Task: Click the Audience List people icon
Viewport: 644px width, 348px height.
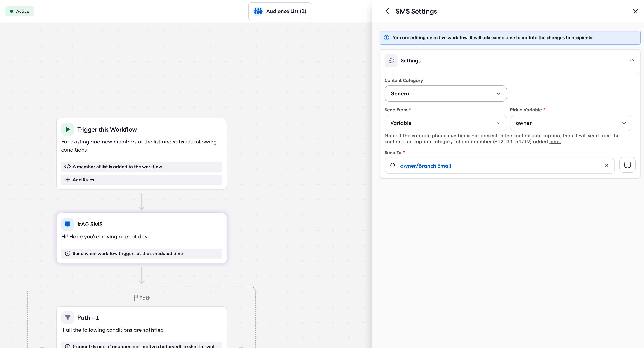Action: point(258,11)
